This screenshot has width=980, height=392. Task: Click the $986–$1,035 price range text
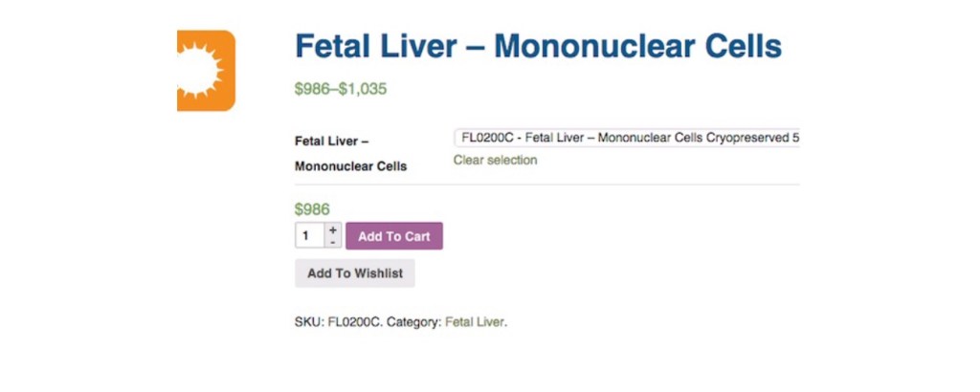(341, 90)
